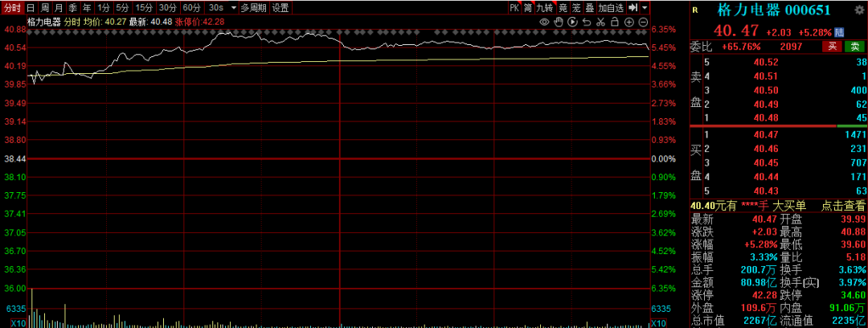This screenshot has height=328, width=868.
Task: Select the hand pan tool
Action: [x=558, y=22]
